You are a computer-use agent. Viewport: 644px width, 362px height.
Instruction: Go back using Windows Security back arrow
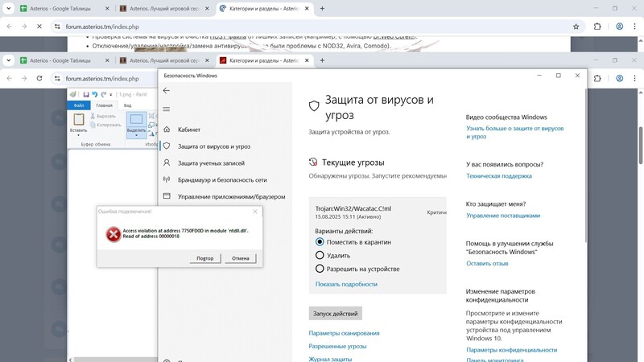coord(167,91)
